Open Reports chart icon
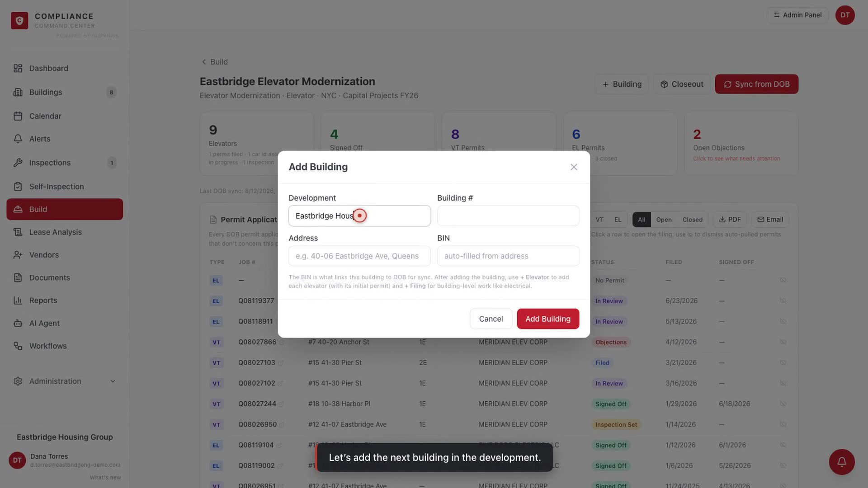This screenshot has height=488, width=868. (x=18, y=300)
